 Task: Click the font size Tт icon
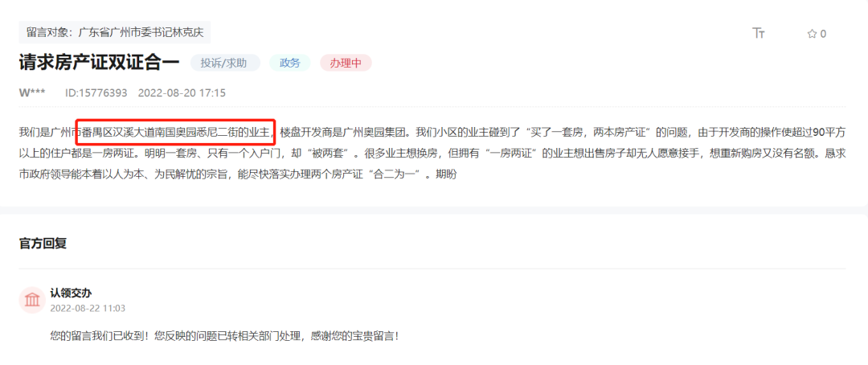coord(759,33)
